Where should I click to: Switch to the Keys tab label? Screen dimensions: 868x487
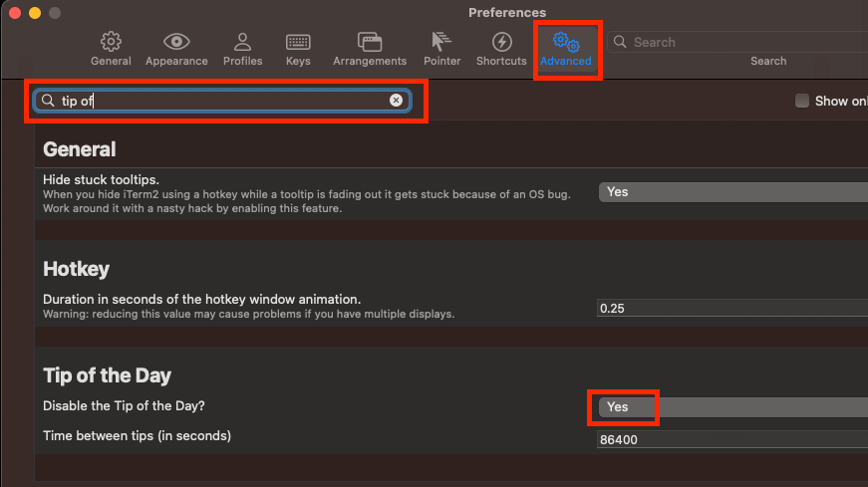[x=298, y=61]
